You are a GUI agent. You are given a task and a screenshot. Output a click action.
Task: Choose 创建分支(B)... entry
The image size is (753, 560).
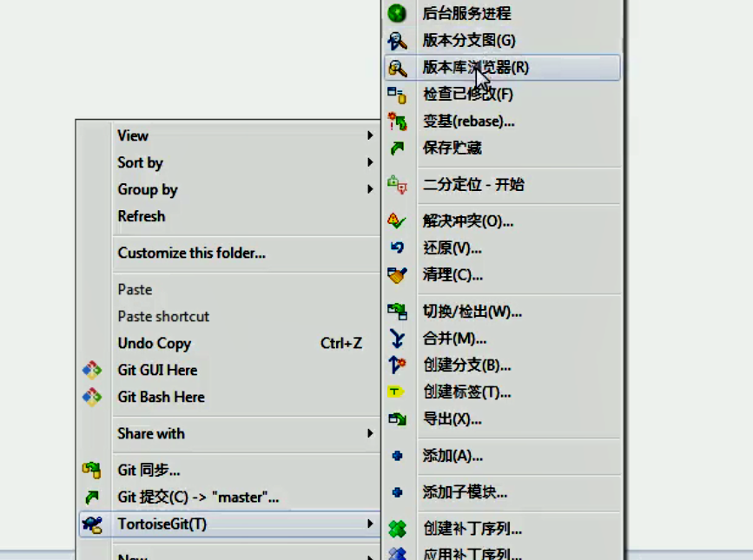tap(502, 366)
